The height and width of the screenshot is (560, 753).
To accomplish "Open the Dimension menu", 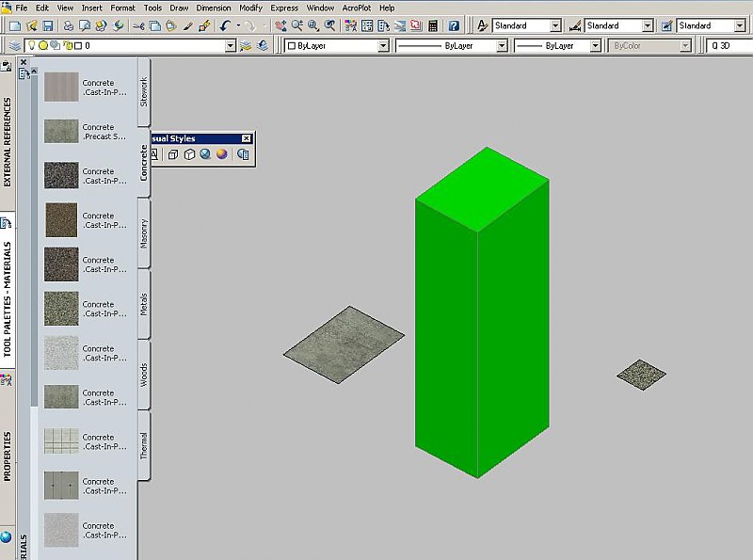I will [x=214, y=8].
